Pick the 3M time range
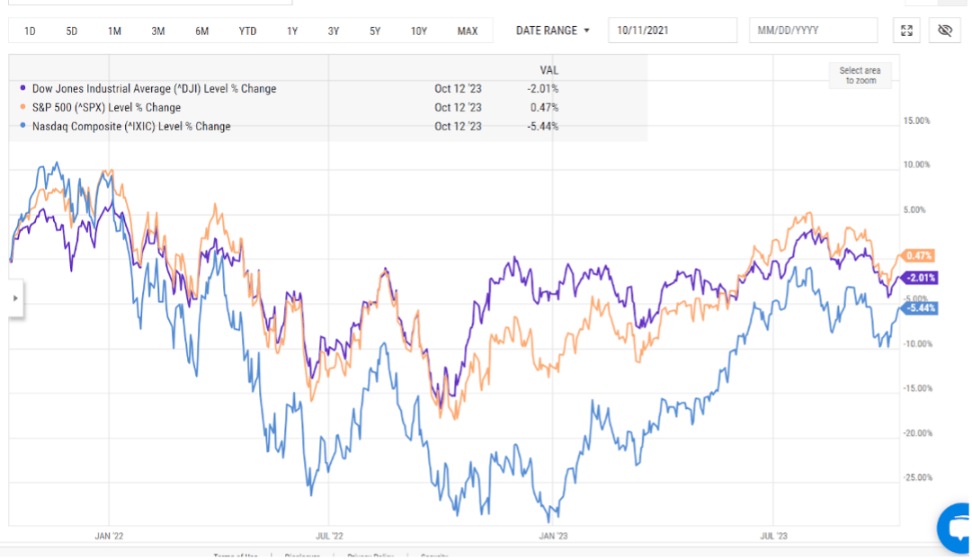This screenshot has width=972, height=560. [158, 31]
